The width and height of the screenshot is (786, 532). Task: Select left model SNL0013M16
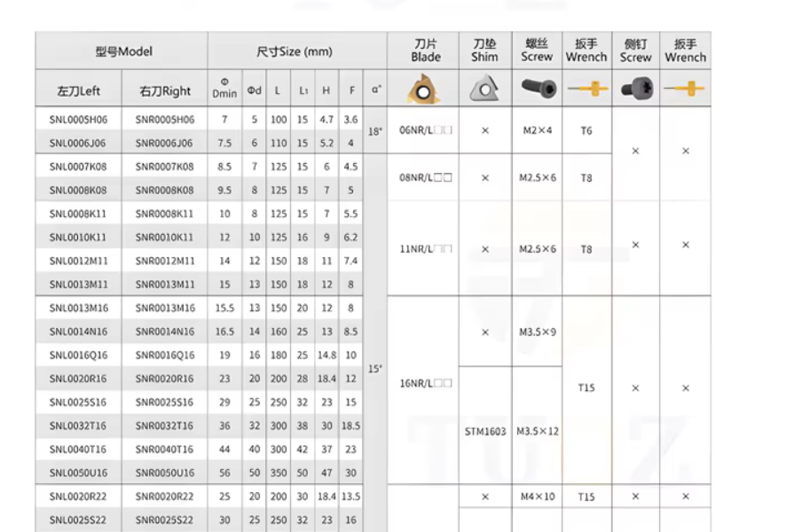(79, 308)
